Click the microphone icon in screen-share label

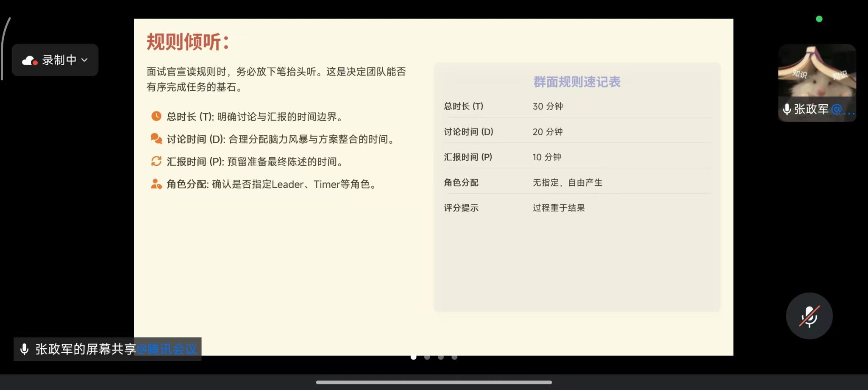(x=25, y=349)
